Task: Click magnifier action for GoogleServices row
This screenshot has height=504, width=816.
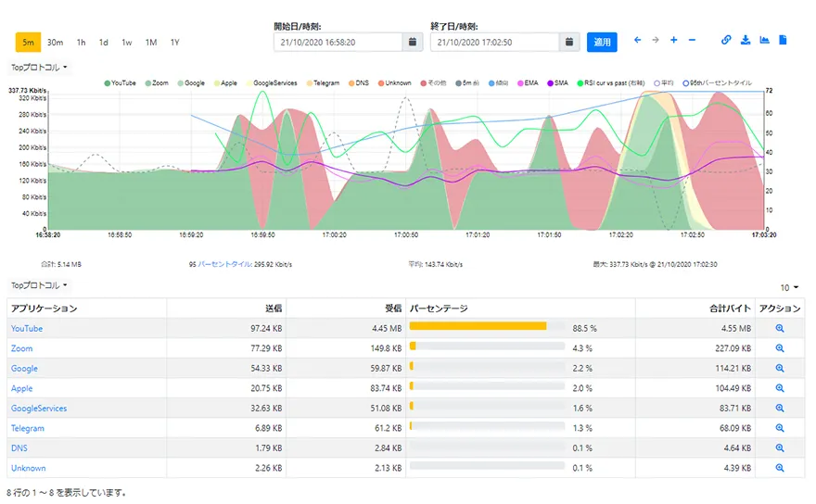Action: click(x=780, y=409)
